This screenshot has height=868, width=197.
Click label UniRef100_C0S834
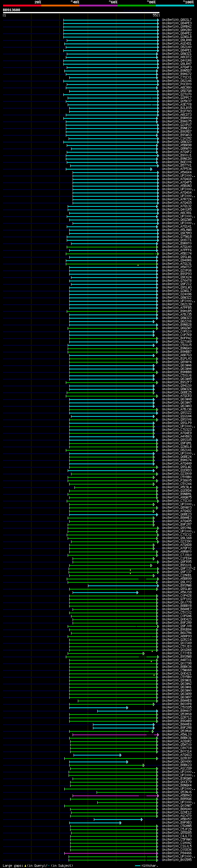(x=177, y=850)
